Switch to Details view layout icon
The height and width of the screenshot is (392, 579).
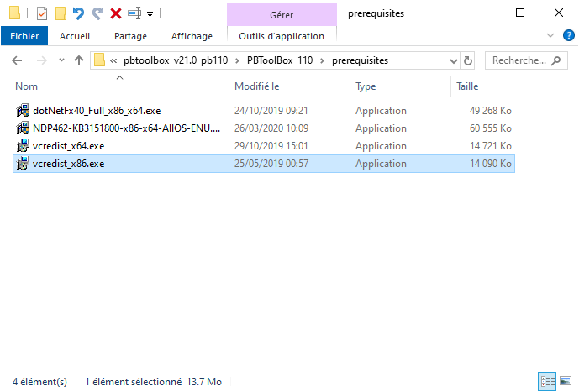coord(547,381)
